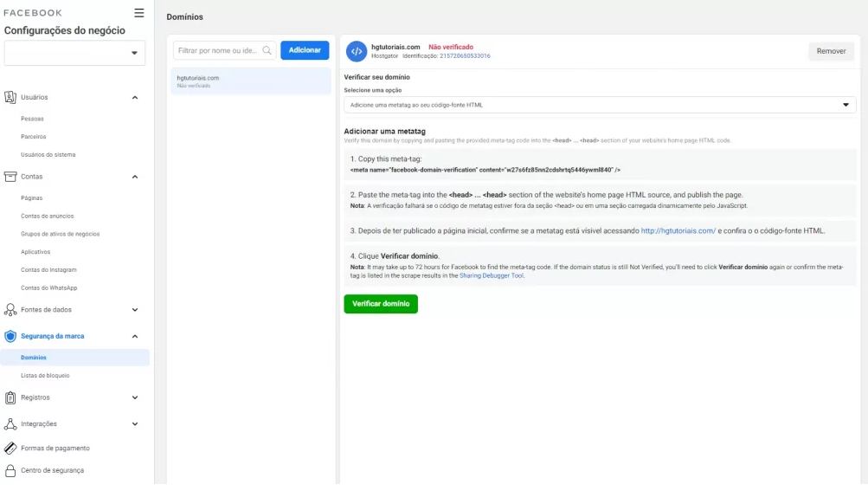Screen dimensions: 868x491
Task: Click the Fontes de dados label
Action: click(x=46, y=310)
